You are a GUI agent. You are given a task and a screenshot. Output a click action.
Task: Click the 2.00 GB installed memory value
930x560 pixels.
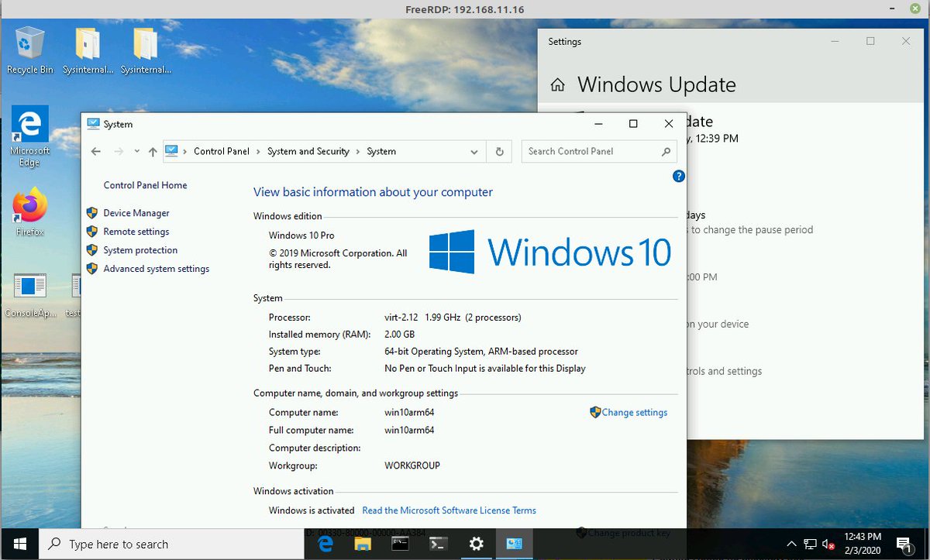pos(399,335)
